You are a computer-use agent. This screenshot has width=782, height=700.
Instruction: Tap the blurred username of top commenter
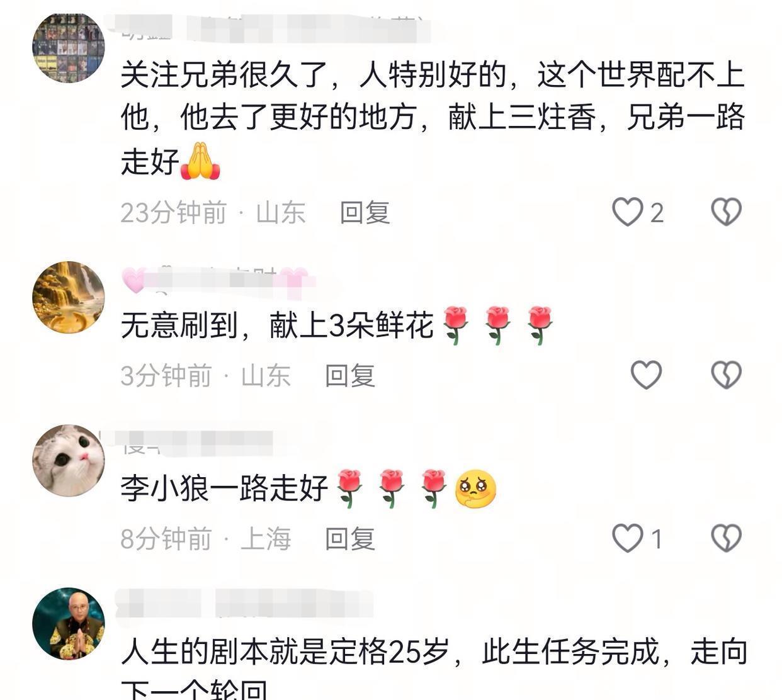tap(271, 28)
